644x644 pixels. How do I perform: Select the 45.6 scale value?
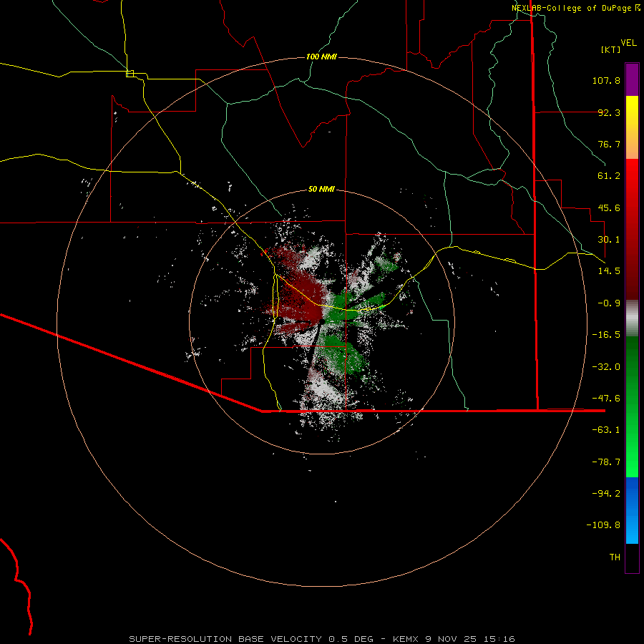pyautogui.click(x=609, y=208)
